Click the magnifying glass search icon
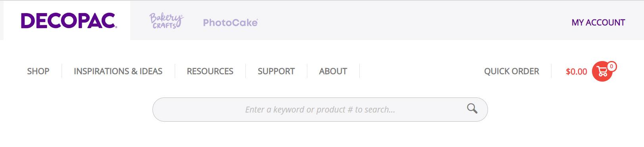This screenshot has height=147, width=644. tap(472, 108)
